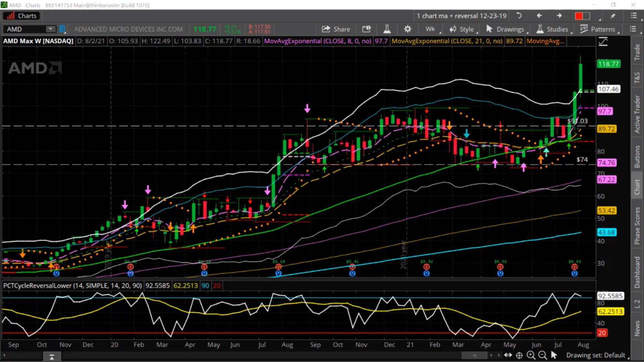Click the 74.76 price axis bubble

[x=606, y=163]
